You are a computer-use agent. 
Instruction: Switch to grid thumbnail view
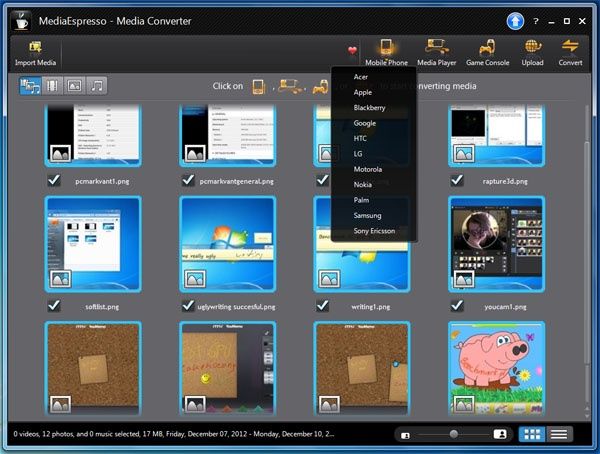click(532, 434)
